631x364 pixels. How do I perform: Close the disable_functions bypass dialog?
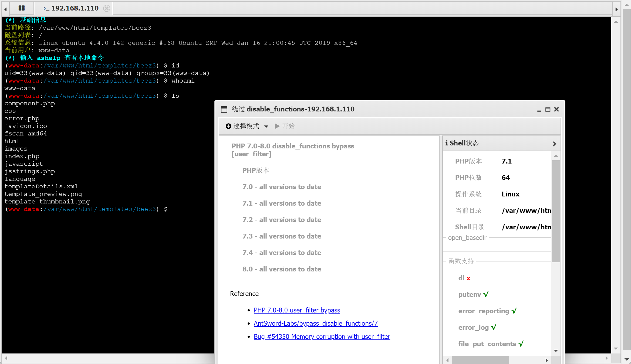point(556,109)
